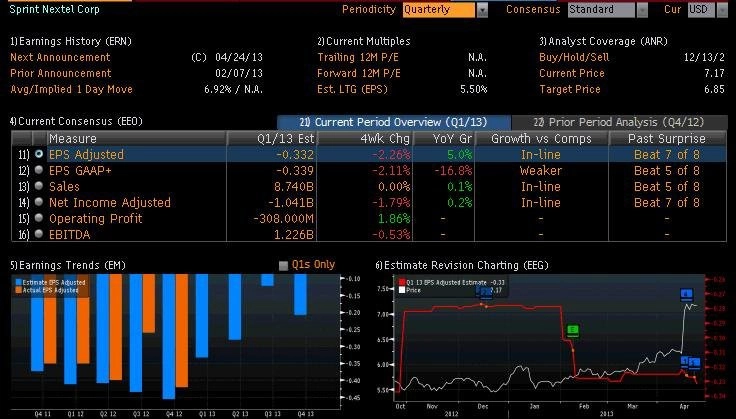
Task: Click the Next Announcement date 04/24/13
Action: (239, 57)
